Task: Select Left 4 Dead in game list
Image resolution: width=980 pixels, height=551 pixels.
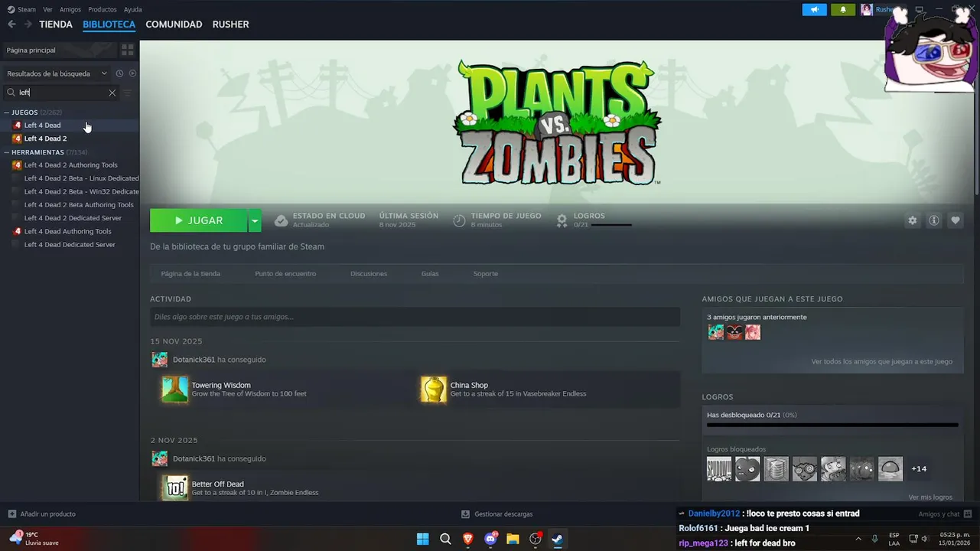Action: [x=70, y=126]
